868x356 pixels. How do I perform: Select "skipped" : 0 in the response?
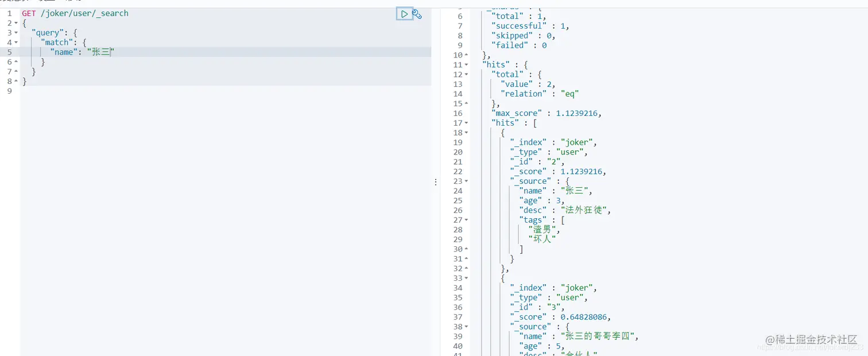[524, 36]
